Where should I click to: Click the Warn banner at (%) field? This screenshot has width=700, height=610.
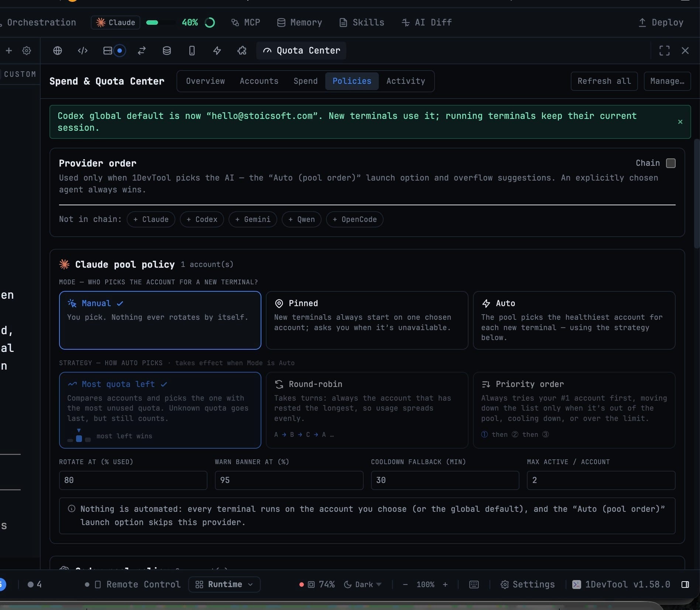[x=289, y=480]
